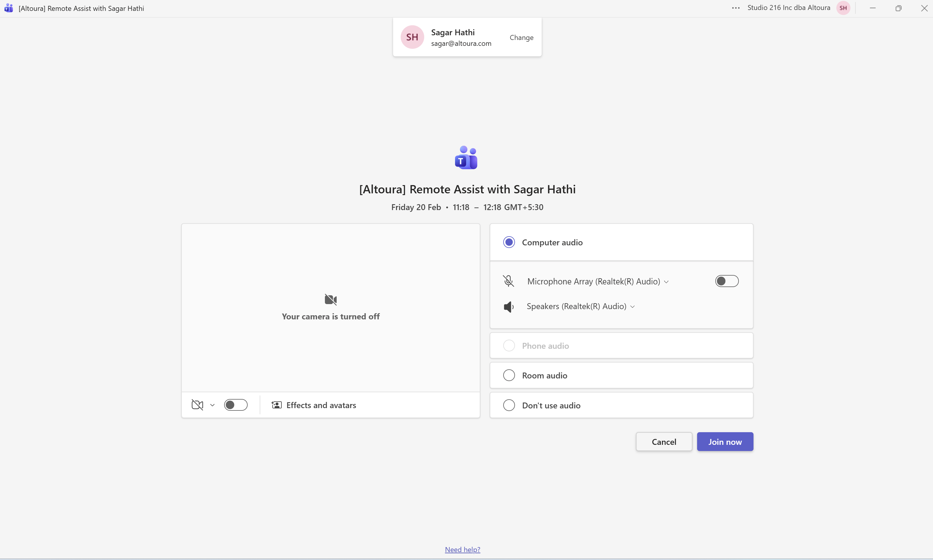Click the meeting date and time text
The width and height of the screenshot is (933, 560).
pos(467,207)
